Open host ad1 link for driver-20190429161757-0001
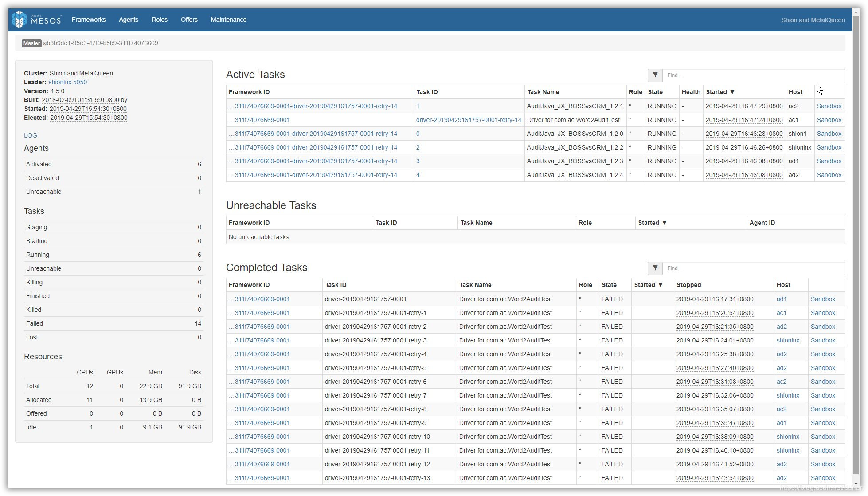Screen dimensions: 868x496 (x=781, y=299)
